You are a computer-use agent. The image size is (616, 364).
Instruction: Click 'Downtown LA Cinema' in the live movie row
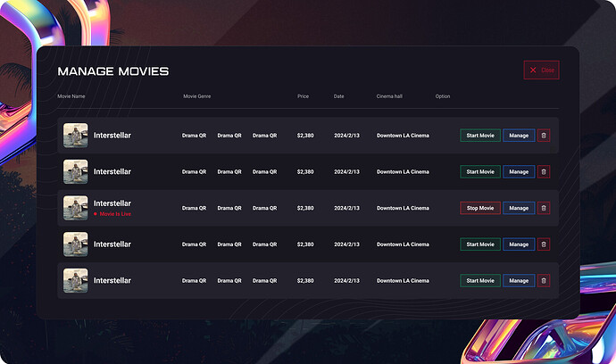[403, 208]
